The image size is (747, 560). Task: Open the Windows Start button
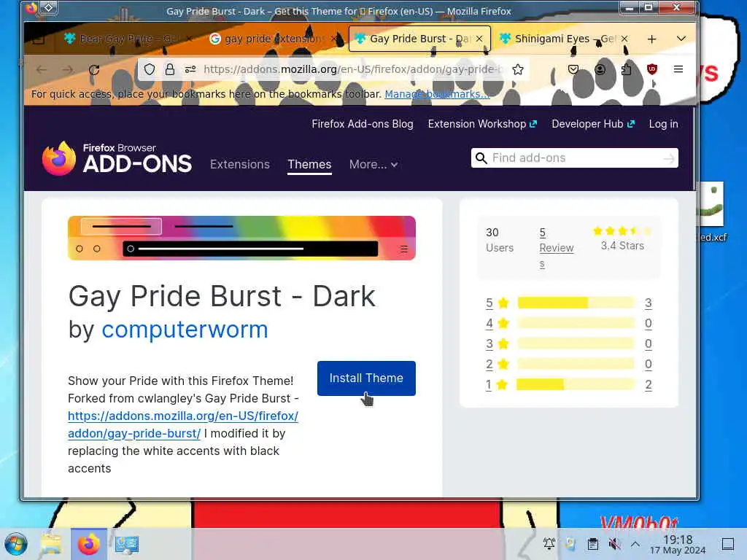tap(16, 544)
